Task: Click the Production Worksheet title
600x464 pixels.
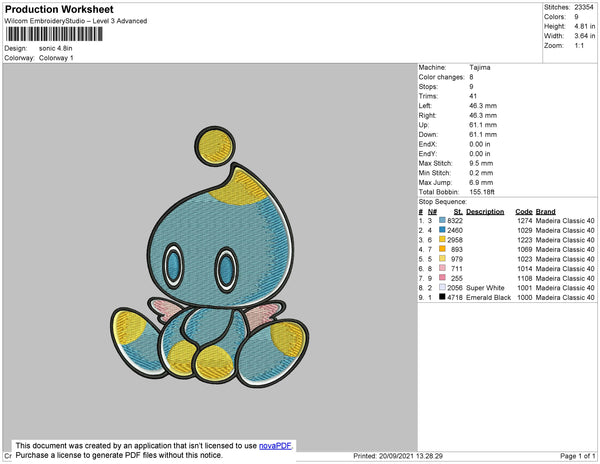Action: [59, 10]
